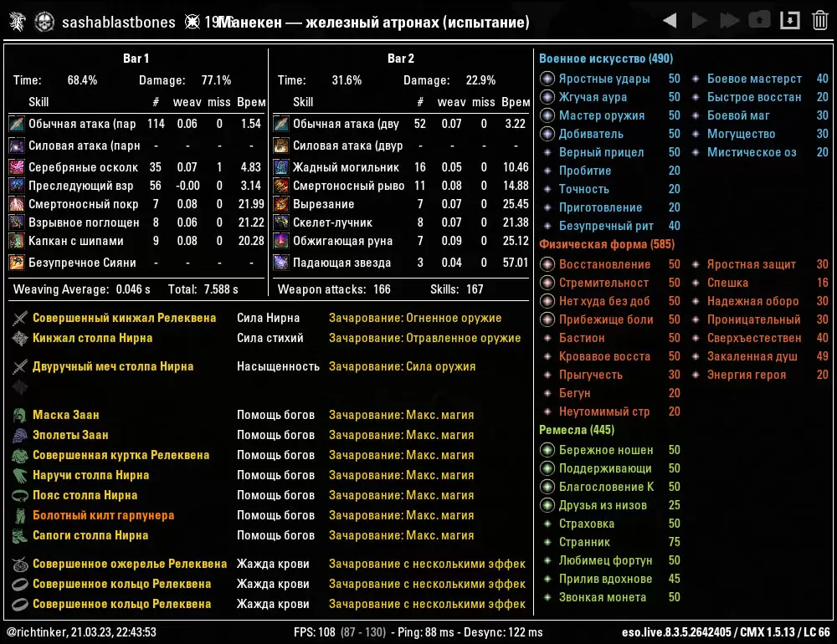The height and width of the screenshot is (644, 837).
Task: Click the Закаленная душа champion entry
Action: coord(760,356)
